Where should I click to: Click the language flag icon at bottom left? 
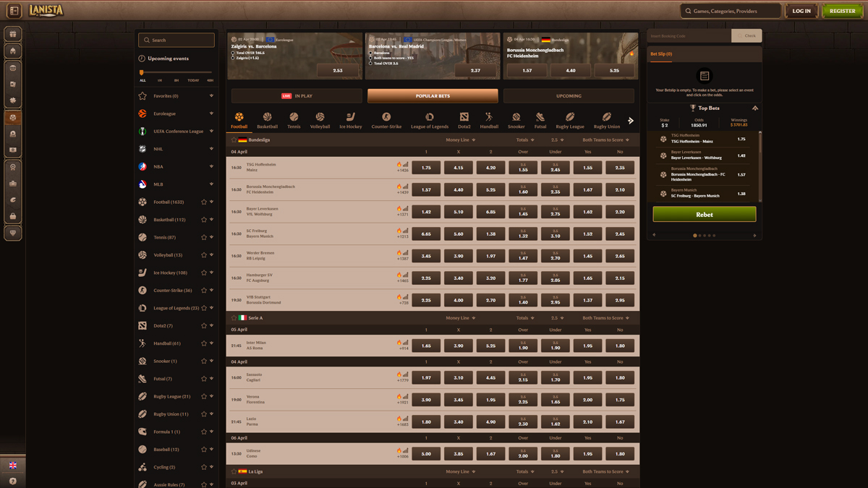pos(13,465)
